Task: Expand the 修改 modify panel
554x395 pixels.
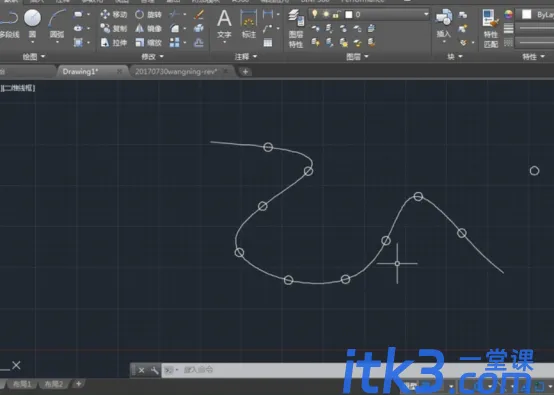Action: tap(153, 57)
